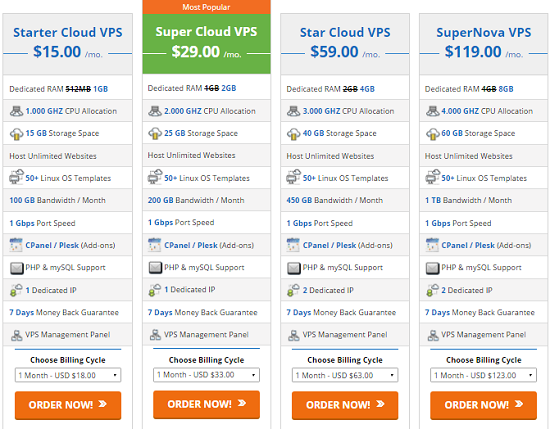550x429 pixels.
Task: Click the Linux OS templates icon in Star Cloud VPS
Action: [293, 177]
